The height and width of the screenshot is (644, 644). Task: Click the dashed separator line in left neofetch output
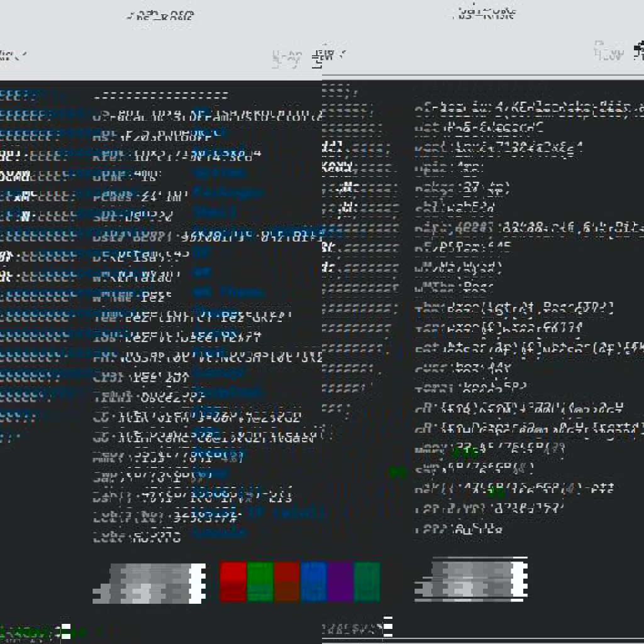point(160,96)
